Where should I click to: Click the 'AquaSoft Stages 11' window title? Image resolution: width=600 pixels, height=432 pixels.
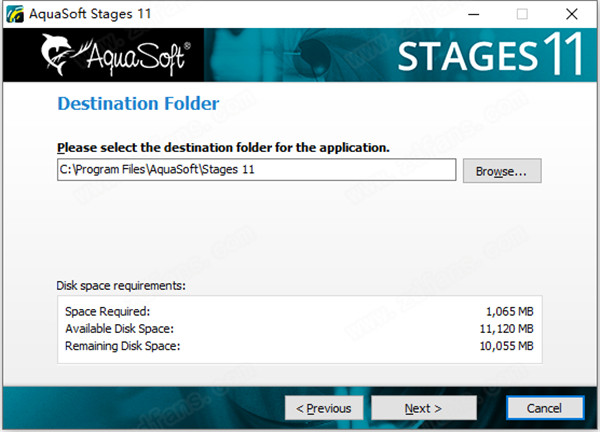coord(90,14)
